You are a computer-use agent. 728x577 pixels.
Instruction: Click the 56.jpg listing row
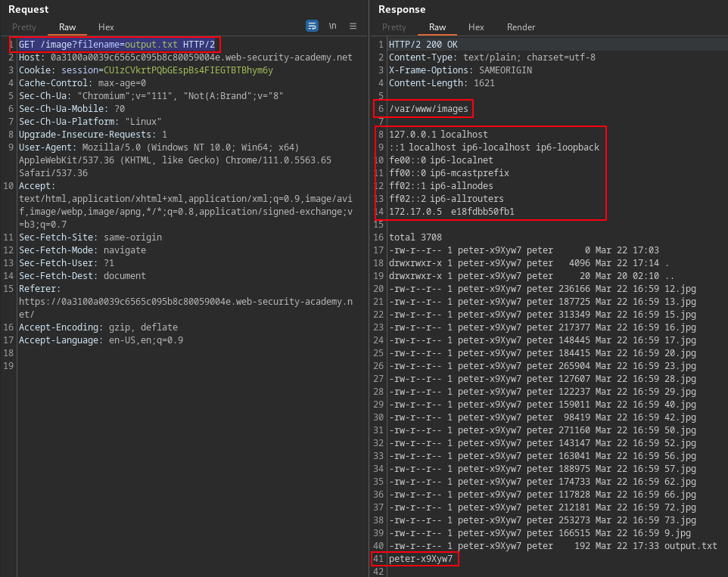543,456
